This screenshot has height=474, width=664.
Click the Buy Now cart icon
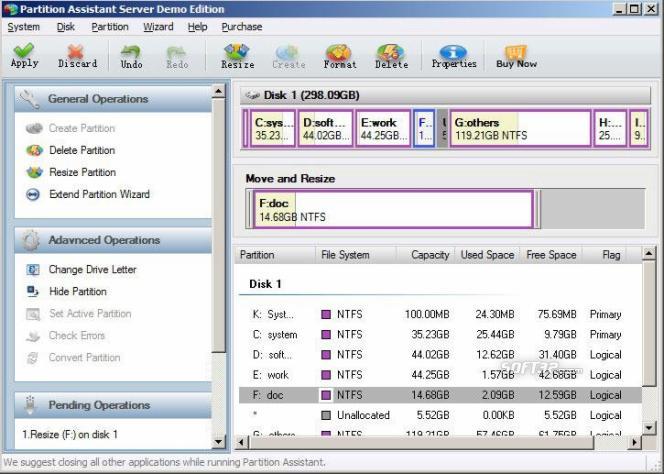pyautogui.click(x=516, y=52)
